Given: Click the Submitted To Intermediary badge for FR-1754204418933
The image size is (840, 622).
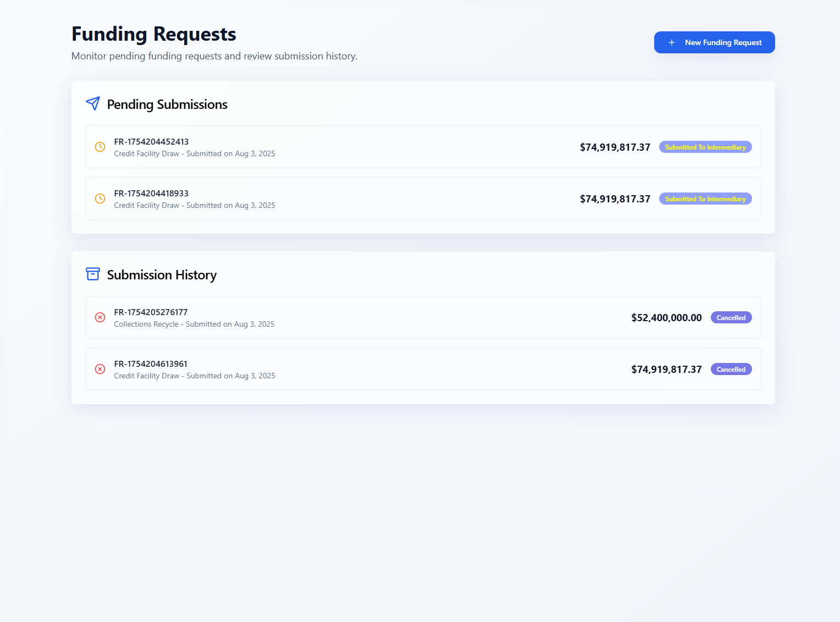Looking at the screenshot, I should tap(705, 199).
